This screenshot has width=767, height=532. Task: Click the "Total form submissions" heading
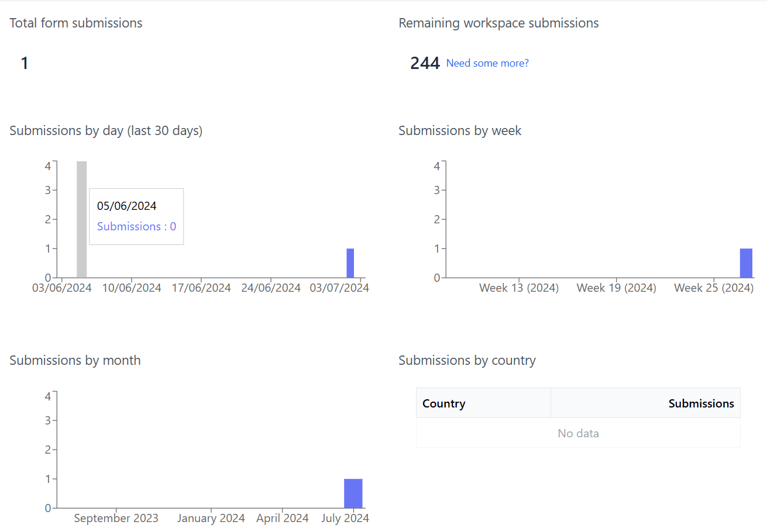tap(76, 23)
